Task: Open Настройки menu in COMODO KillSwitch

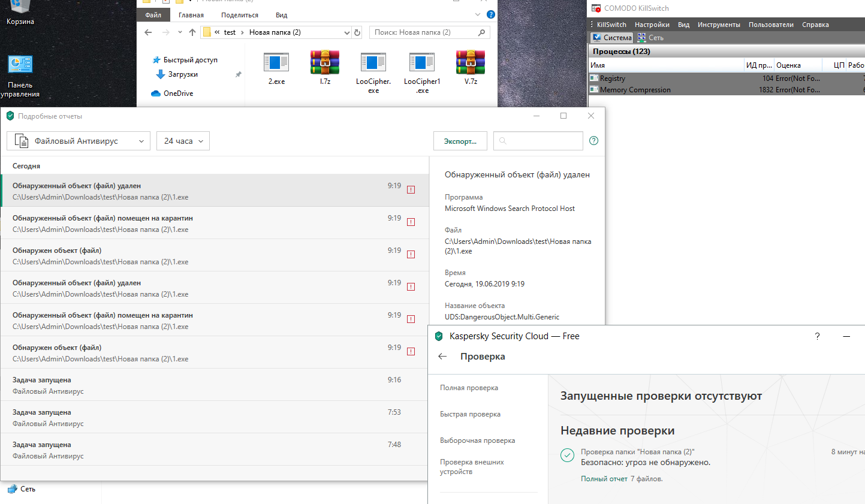Action: click(x=652, y=25)
